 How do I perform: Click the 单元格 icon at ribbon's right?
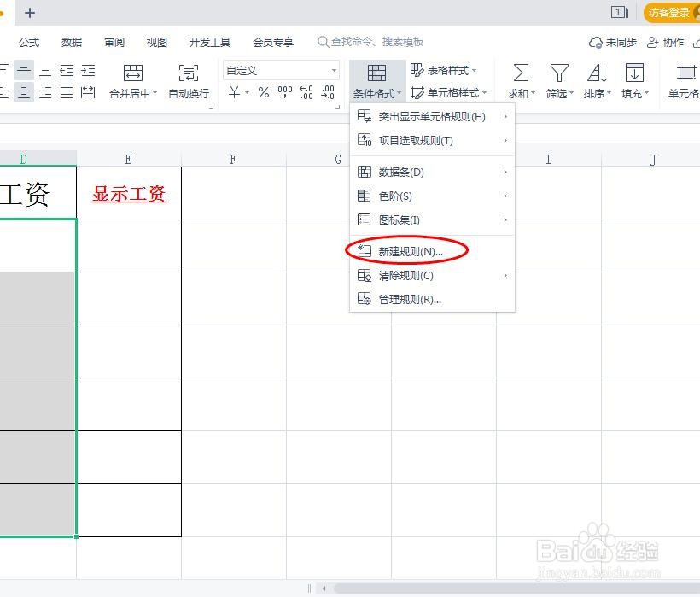686,73
